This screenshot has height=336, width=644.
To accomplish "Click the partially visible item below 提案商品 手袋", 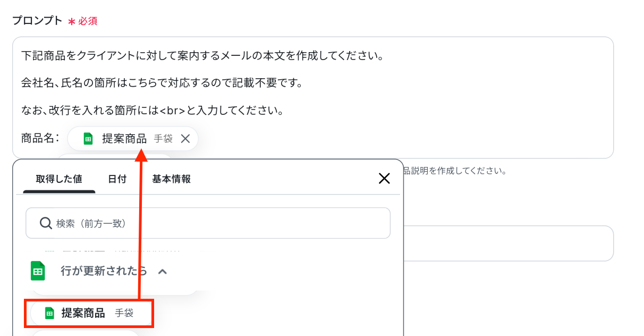I will click(85, 333).
